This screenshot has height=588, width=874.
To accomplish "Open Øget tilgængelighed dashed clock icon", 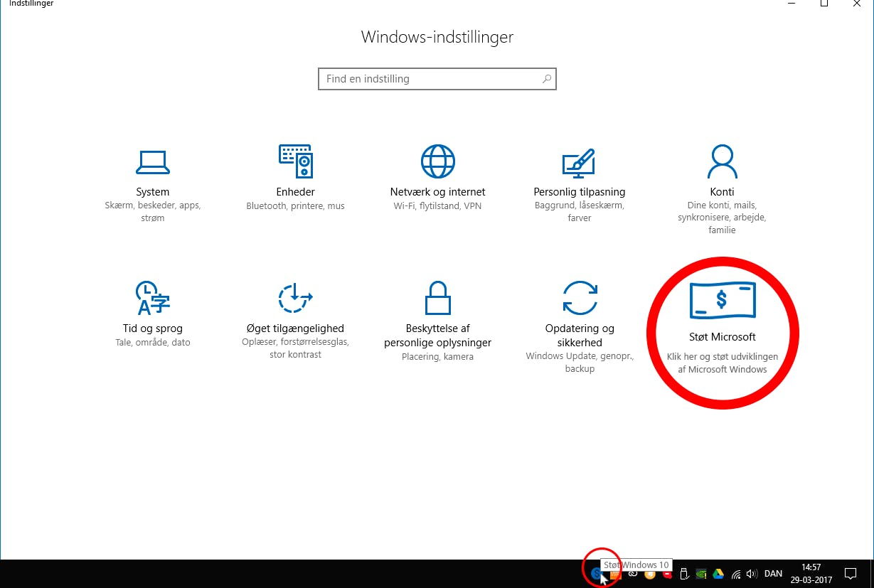I will click(x=295, y=298).
